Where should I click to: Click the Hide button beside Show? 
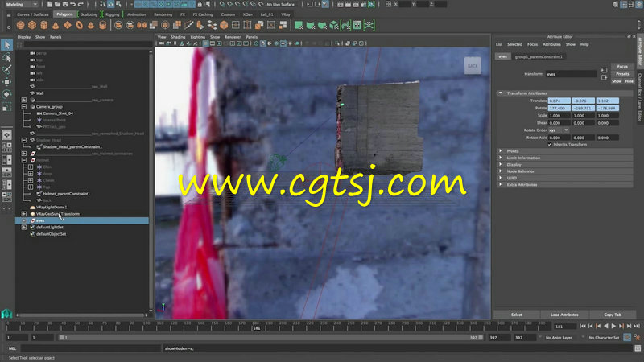click(x=629, y=81)
